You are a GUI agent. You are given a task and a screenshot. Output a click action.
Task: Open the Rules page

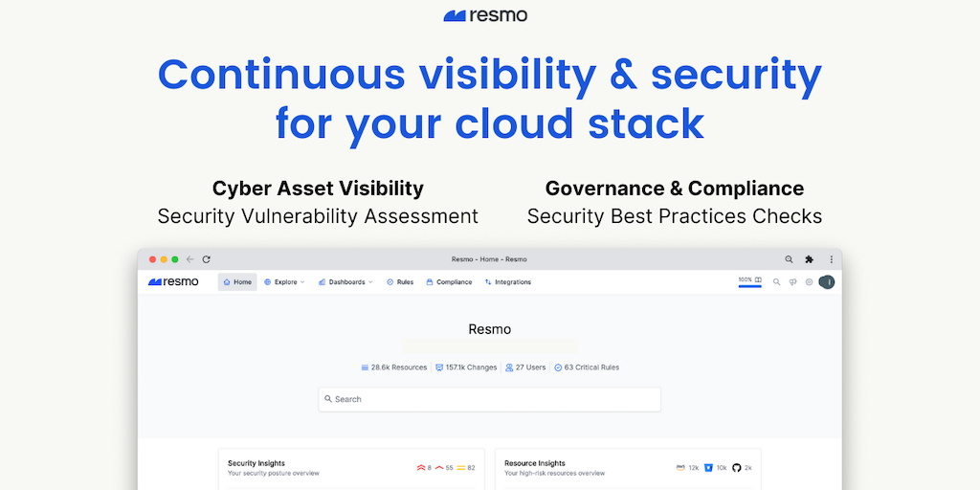point(400,282)
